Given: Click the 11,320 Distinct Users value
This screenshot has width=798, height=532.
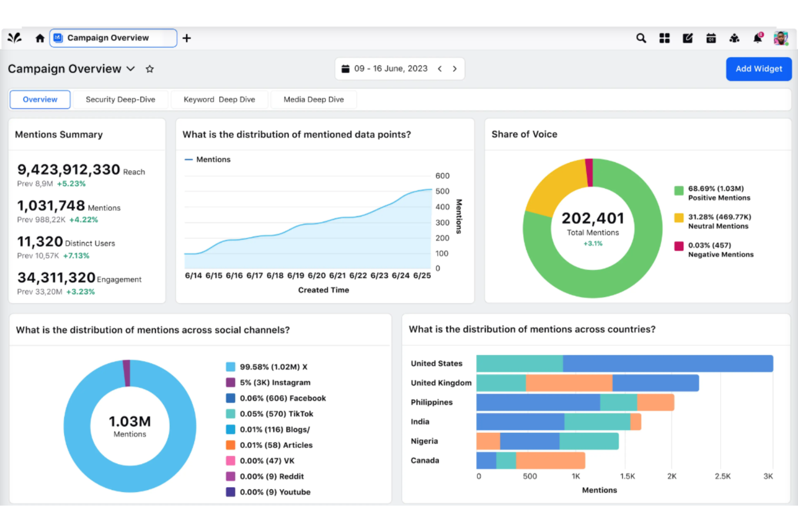Looking at the screenshot, I should (40, 241).
